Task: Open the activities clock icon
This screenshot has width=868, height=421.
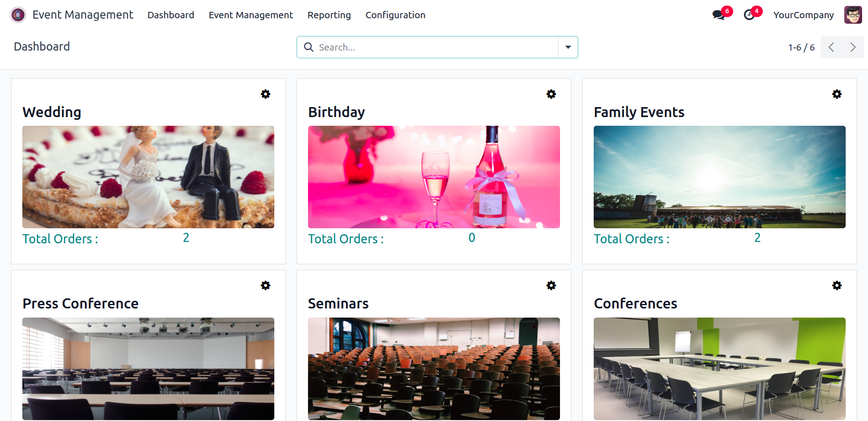Action: (749, 15)
